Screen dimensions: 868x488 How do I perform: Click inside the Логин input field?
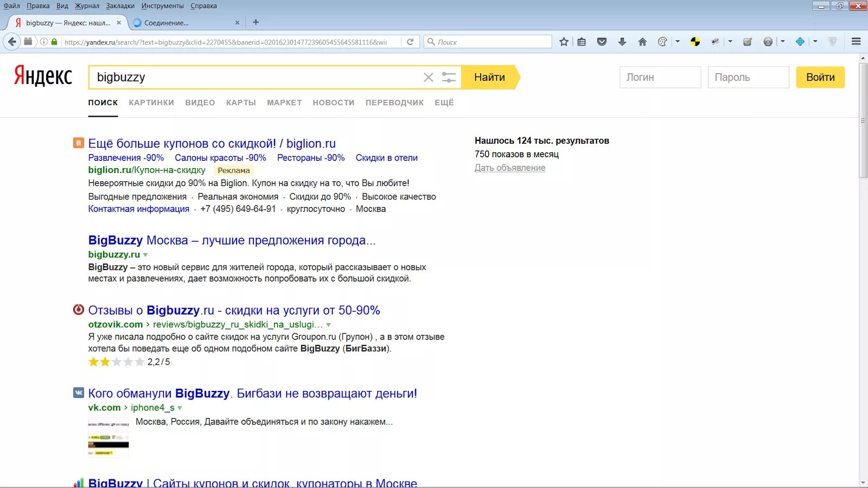point(660,77)
